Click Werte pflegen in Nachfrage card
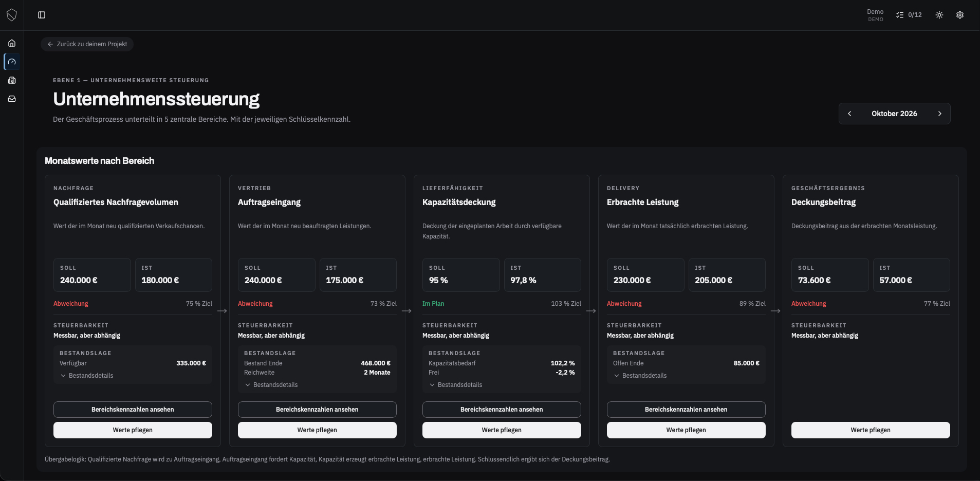The width and height of the screenshot is (980, 481). 133,430
